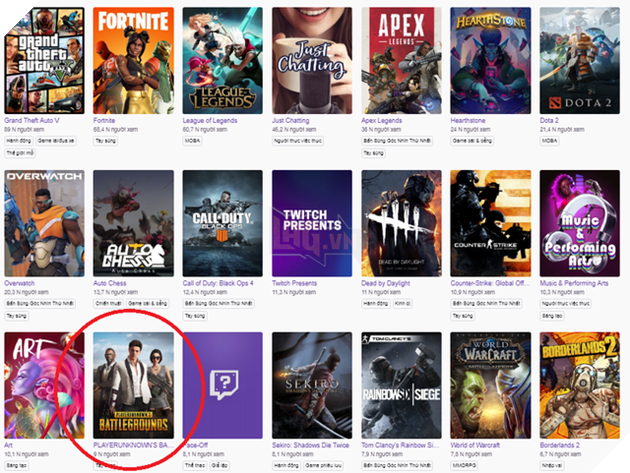
Task: Open the Overwatch cover art
Action: click(44, 223)
